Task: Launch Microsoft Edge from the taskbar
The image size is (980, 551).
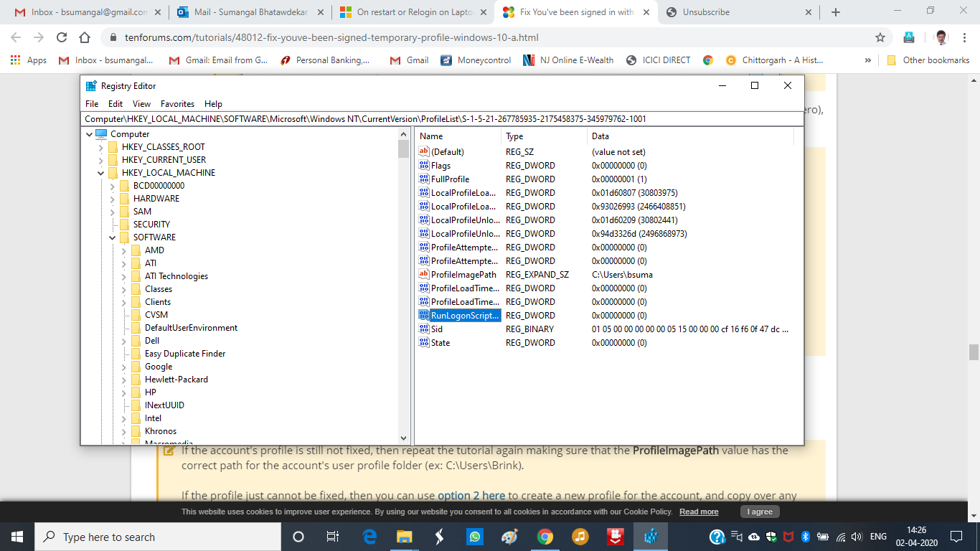Action: (x=369, y=537)
